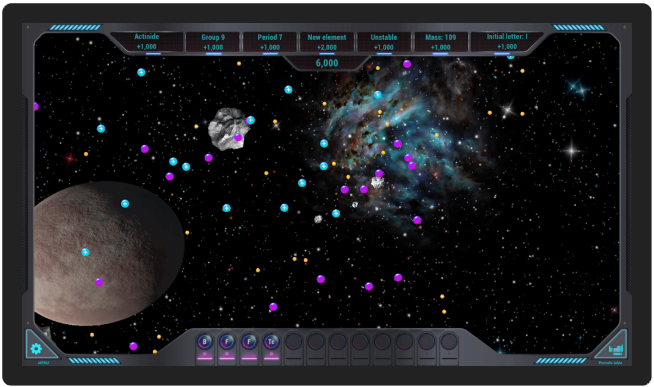The height and width of the screenshot is (387, 654).
Task: Collect the purple particle on the moon
Action: pos(99,282)
